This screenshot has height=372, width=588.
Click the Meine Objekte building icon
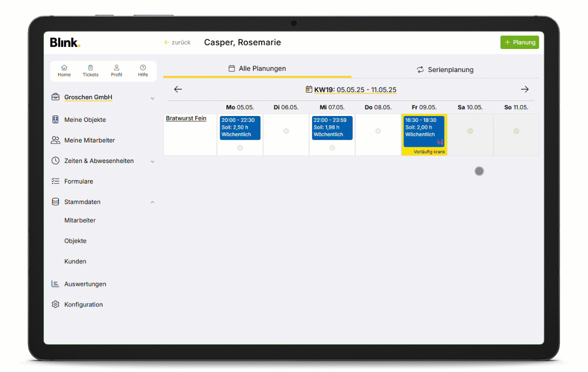click(55, 119)
